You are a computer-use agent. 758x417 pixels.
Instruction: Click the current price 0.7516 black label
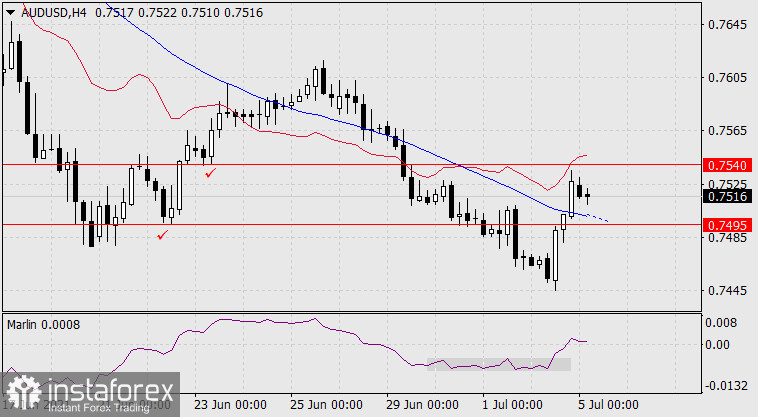(x=726, y=197)
